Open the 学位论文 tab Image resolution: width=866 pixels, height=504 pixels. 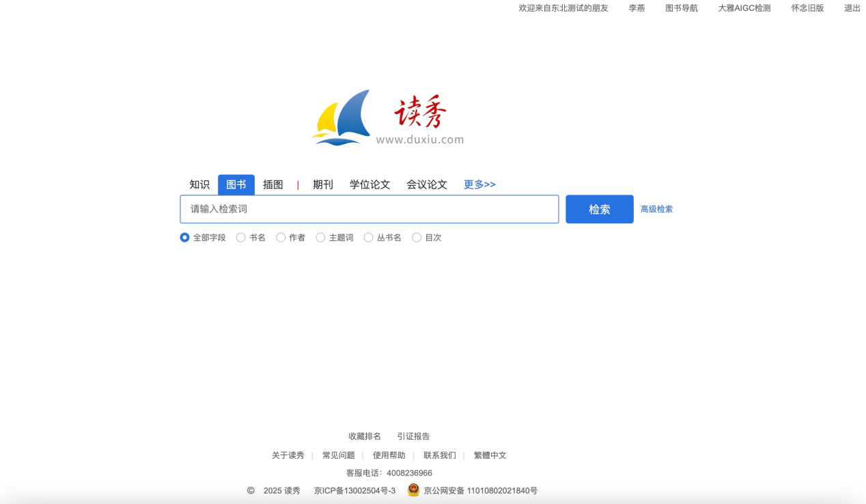(369, 184)
